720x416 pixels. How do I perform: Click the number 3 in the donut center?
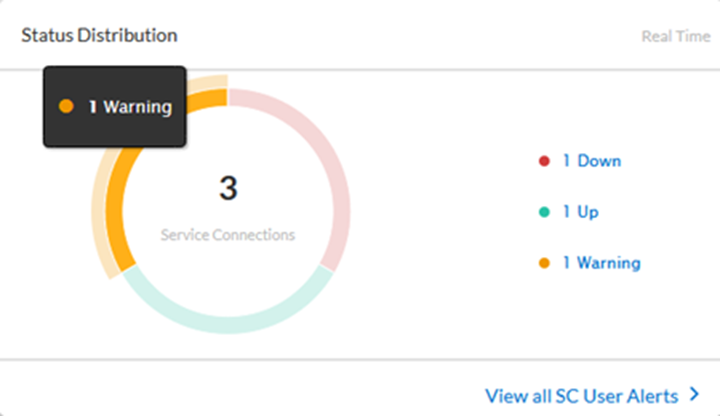(228, 187)
